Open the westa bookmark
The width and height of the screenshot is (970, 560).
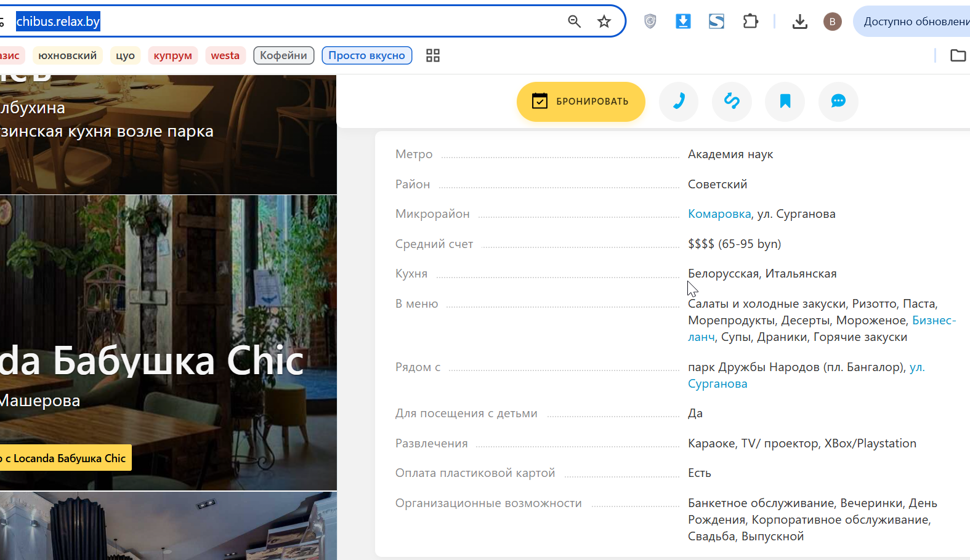[225, 55]
